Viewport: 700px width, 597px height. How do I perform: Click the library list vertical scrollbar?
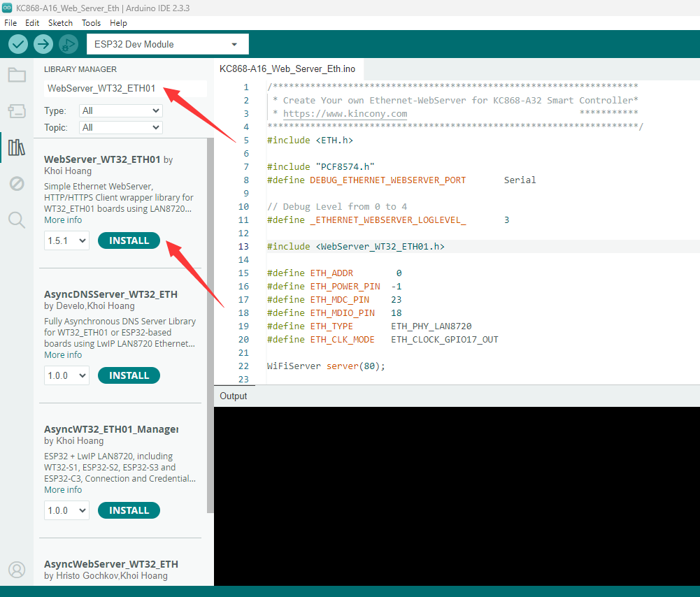point(210,315)
